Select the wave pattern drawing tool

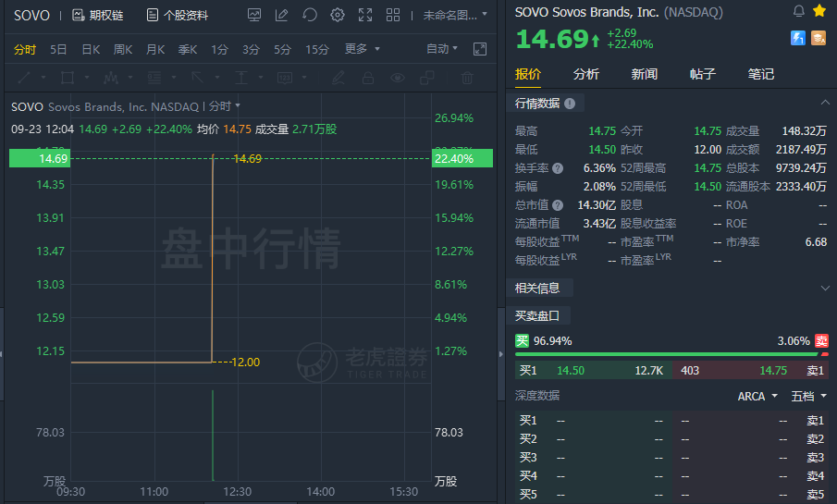tap(110, 78)
